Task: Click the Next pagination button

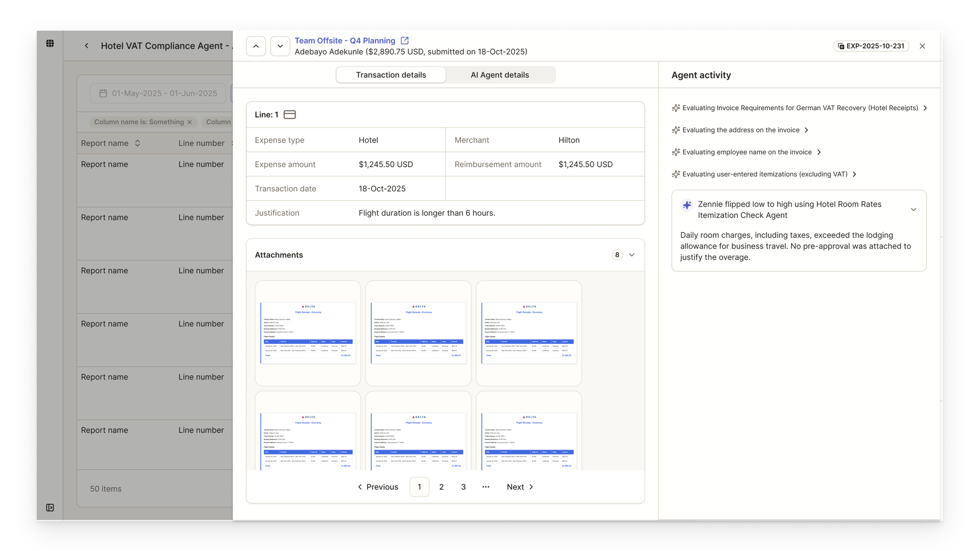Action: [x=519, y=487]
